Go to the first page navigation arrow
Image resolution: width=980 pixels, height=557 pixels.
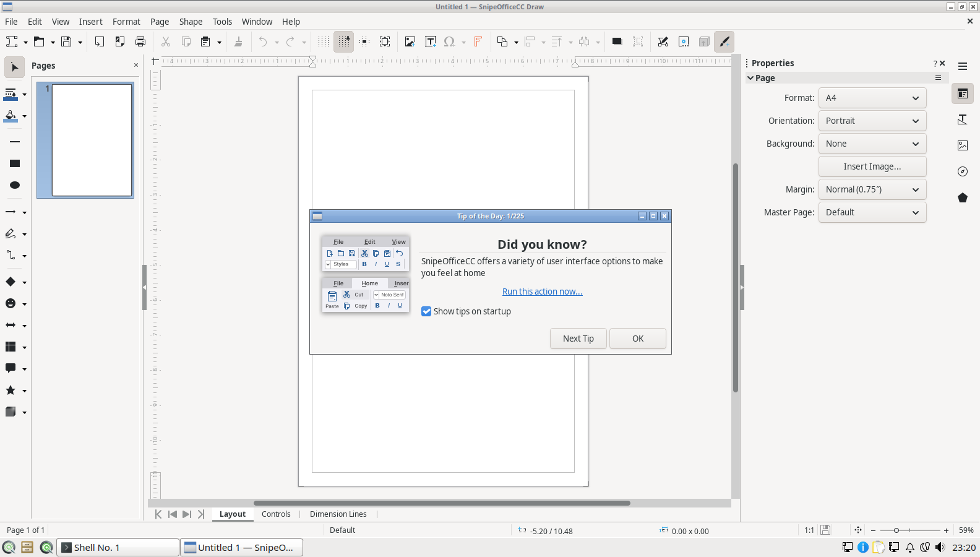click(158, 514)
